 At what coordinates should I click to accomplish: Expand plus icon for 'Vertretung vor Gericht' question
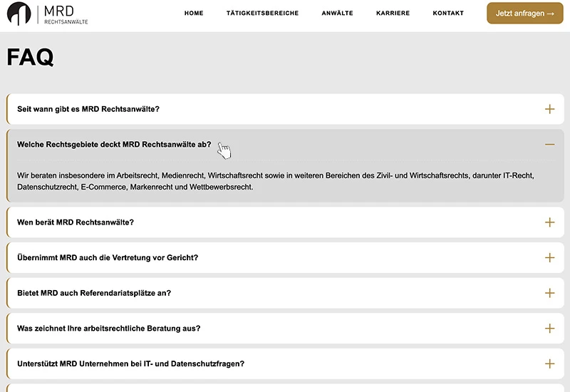coord(549,257)
